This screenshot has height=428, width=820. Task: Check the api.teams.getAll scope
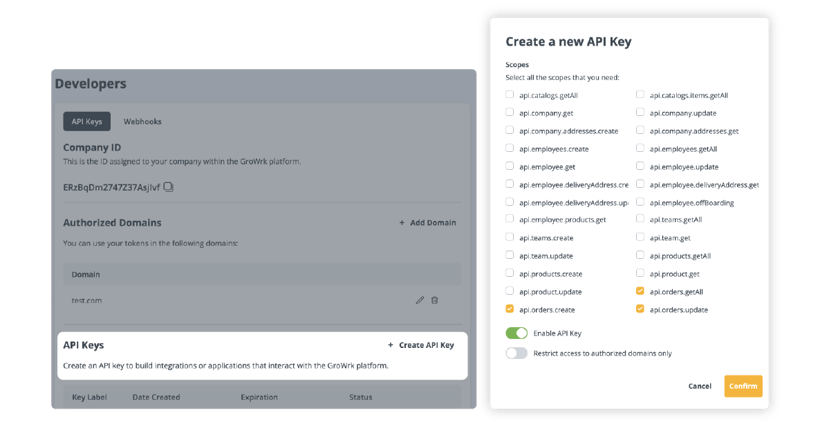pos(640,219)
